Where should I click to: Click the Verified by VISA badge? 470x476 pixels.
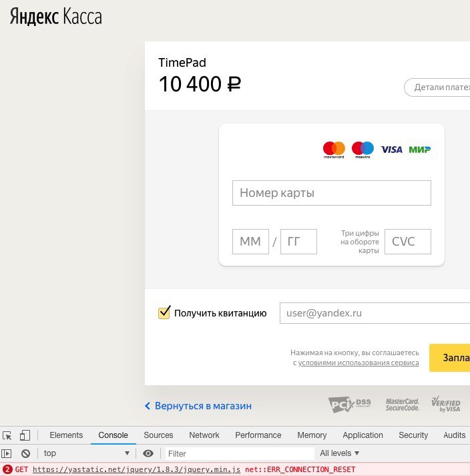click(x=446, y=405)
